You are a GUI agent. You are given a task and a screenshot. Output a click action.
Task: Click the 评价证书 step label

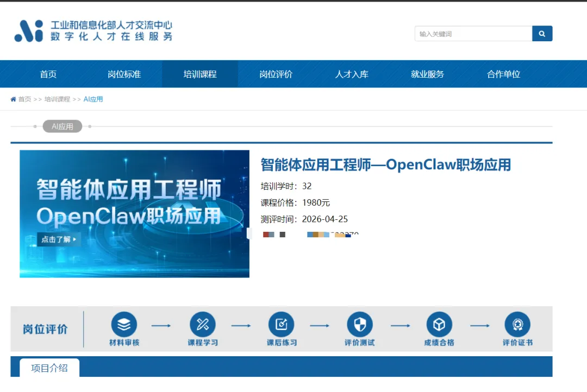point(518,343)
